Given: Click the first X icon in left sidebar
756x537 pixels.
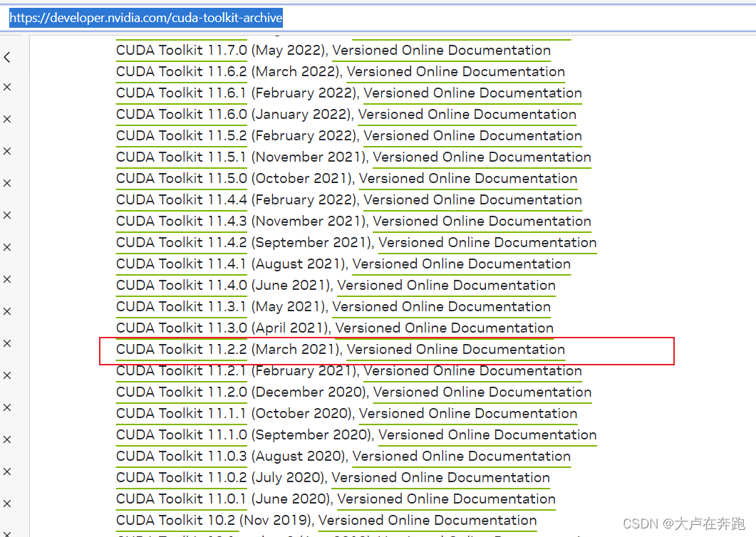Looking at the screenshot, I should 7,87.
